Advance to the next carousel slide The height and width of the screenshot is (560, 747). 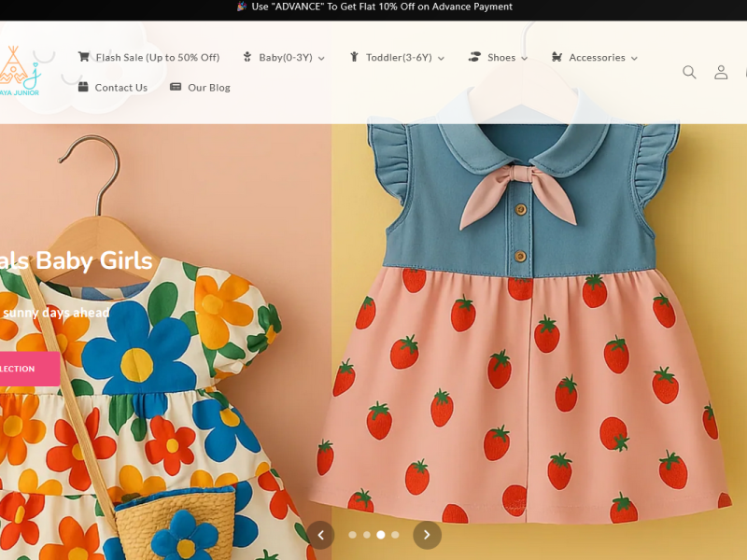point(427,535)
